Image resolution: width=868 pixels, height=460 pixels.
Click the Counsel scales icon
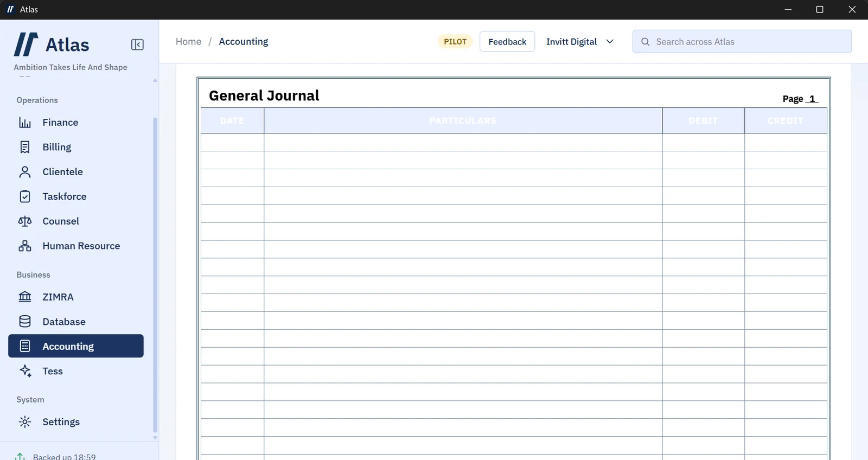click(25, 221)
